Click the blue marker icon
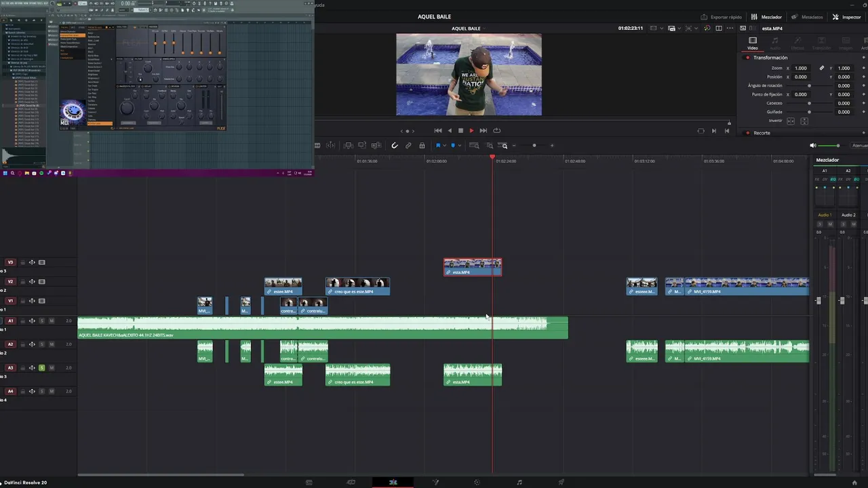Screen dimensions: 868x488 tap(453, 145)
